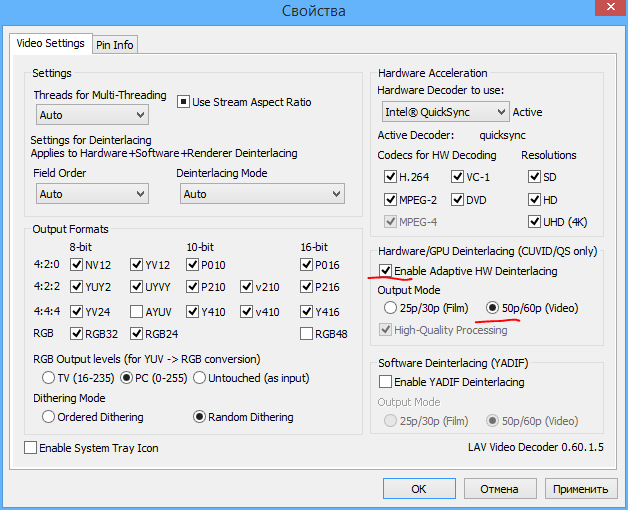This screenshot has height=510, width=628.
Task: Check Enable System Tray Icon
Action: click(x=30, y=448)
